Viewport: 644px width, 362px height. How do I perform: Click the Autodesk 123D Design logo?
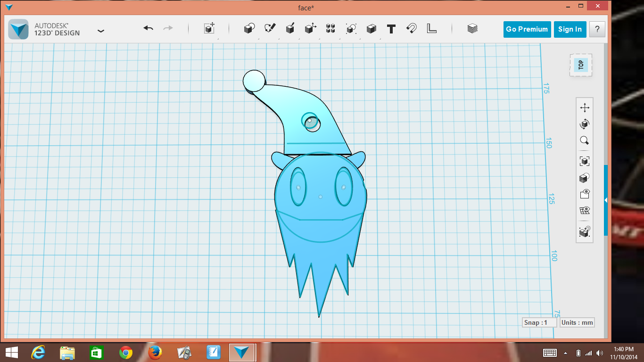coord(18,29)
